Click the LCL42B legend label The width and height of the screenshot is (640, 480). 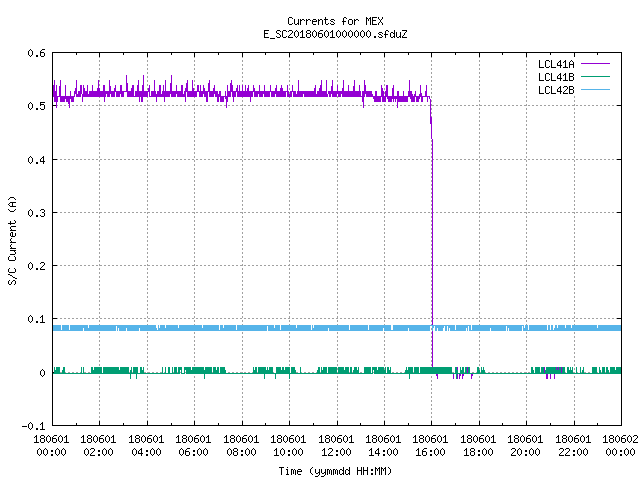556,90
